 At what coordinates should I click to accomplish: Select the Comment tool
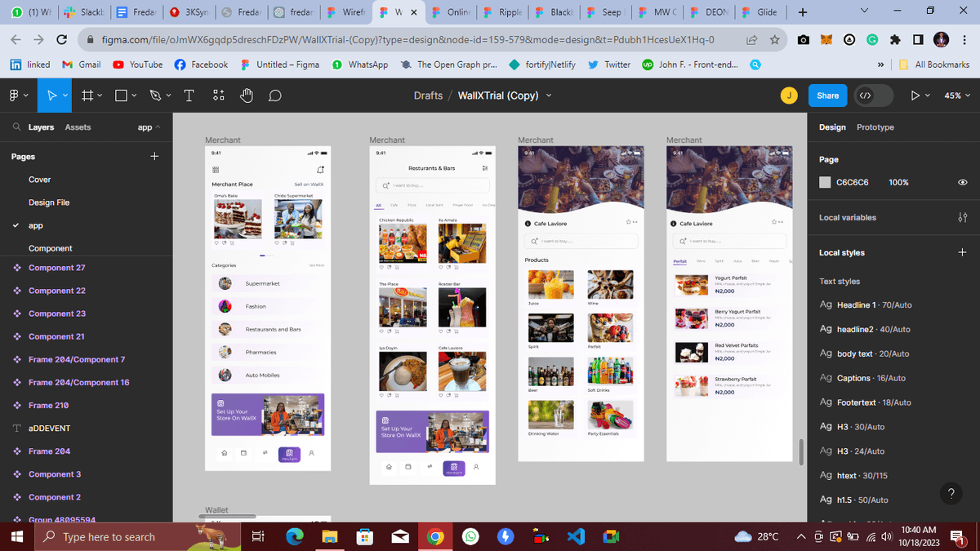click(x=275, y=96)
